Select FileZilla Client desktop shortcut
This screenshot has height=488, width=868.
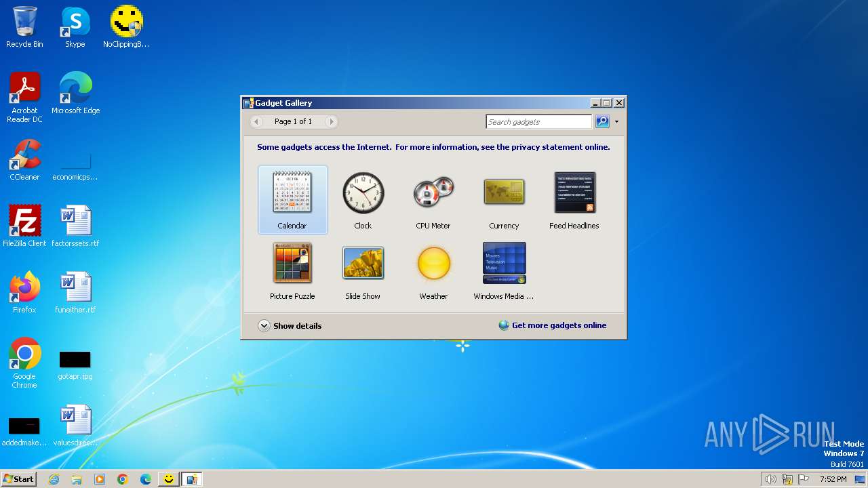(24, 226)
